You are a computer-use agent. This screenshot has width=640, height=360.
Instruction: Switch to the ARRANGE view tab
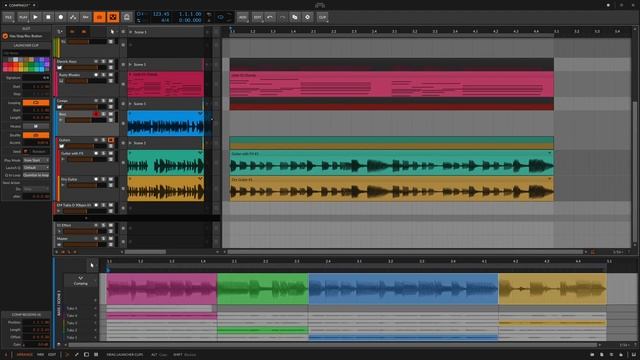pos(24,355)
